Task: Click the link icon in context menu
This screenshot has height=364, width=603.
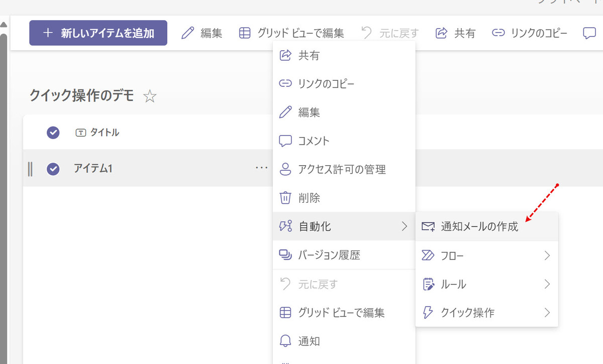Action: tap(285, 83)
